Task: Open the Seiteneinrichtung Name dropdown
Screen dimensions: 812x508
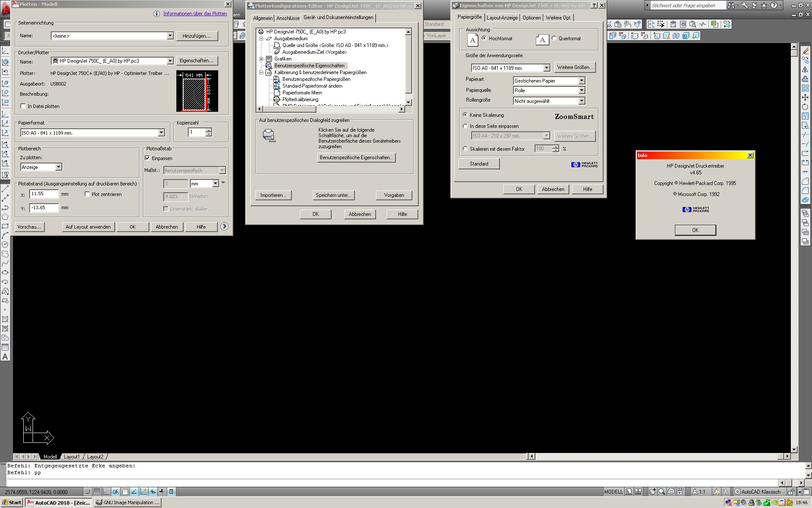Action: click(x=170, y=36)
